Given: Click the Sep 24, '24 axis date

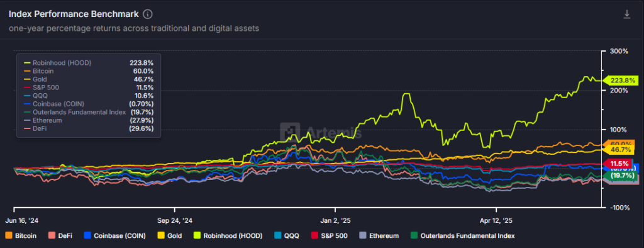Looking at the screenshot, I should (175, 220).
